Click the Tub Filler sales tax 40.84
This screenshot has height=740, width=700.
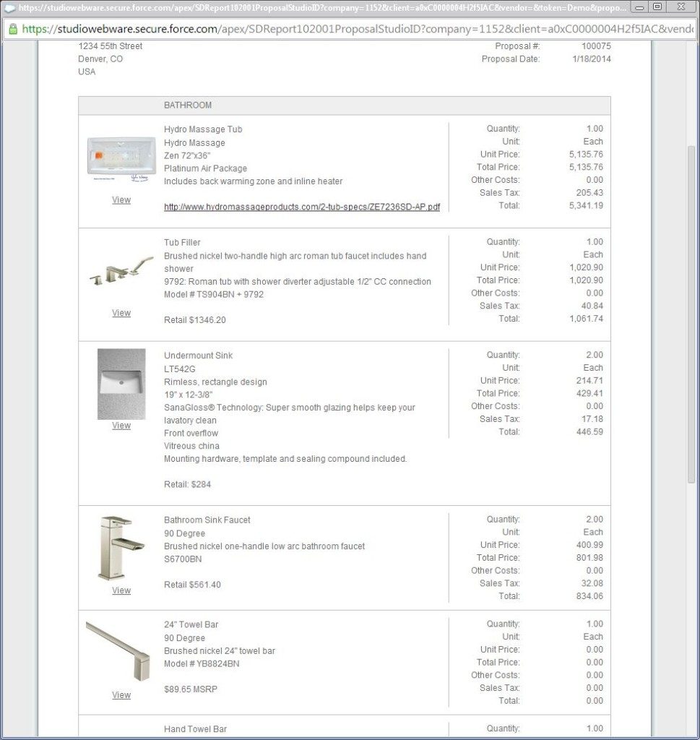coord(592,306)
